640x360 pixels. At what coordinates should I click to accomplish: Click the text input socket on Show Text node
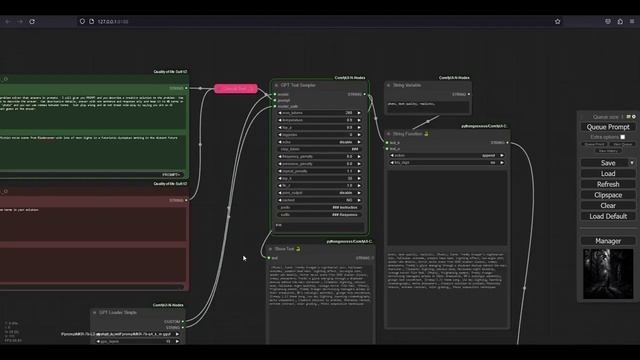[269, 258]
